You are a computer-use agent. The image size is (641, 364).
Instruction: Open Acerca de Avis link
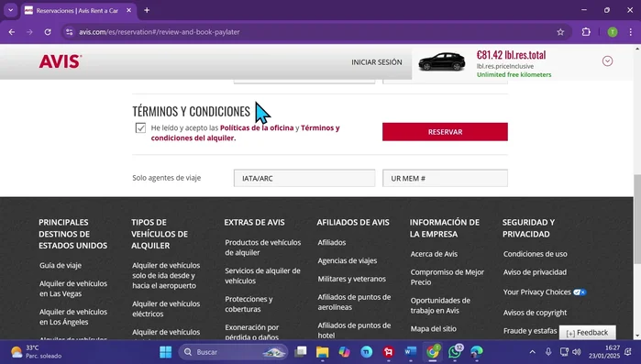pos(434,254)
